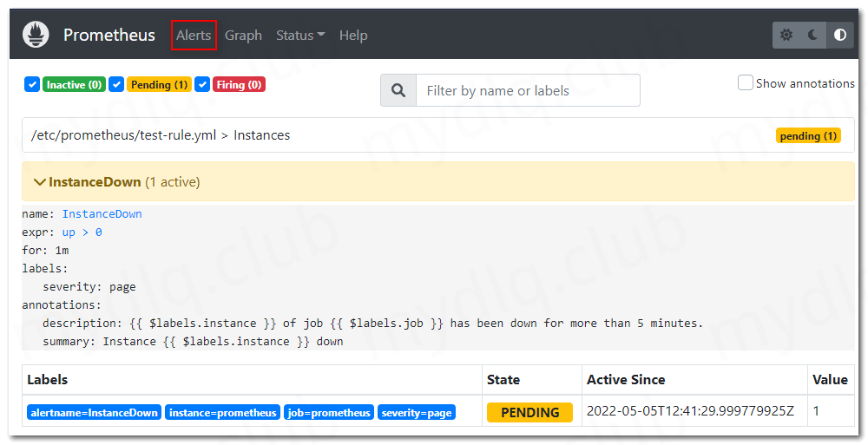Click the magnifier search icon
868x445 pixels.
(398, 90)
